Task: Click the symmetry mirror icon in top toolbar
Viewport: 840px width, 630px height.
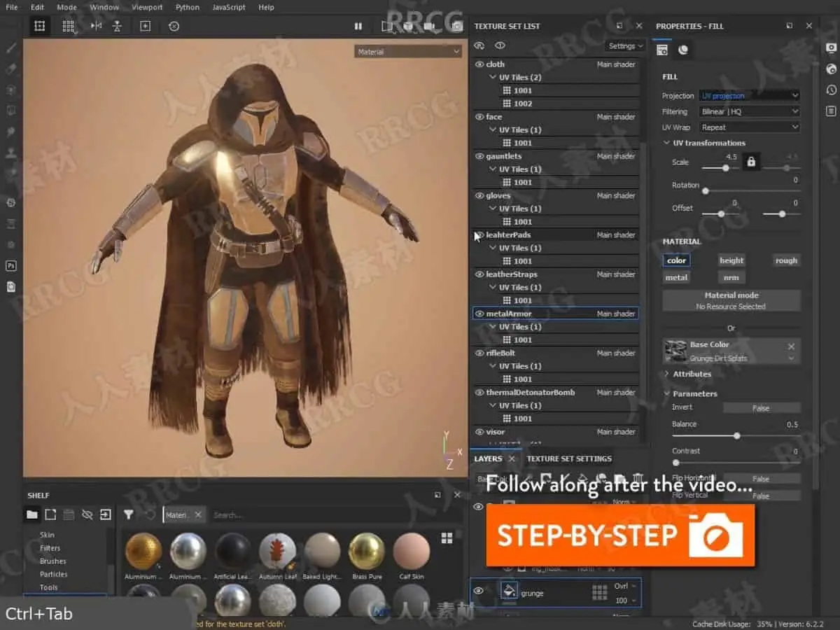Action: (x=96, y=26)
